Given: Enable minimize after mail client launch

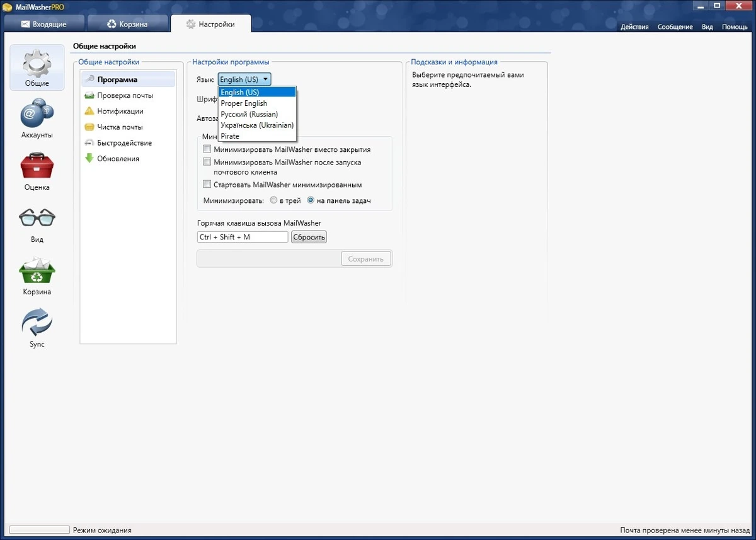Looking at the screenshot, I should pos(207,163).
